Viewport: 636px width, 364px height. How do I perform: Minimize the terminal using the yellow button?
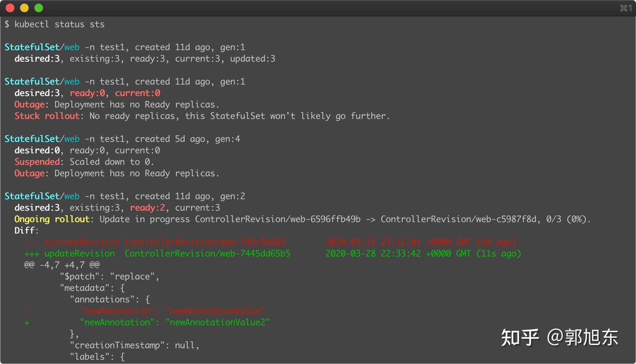tap(24, 8)
